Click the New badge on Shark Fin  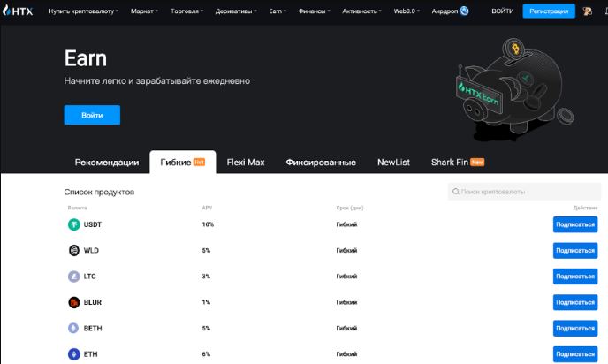pyautogui.click(x=477, y=162)
